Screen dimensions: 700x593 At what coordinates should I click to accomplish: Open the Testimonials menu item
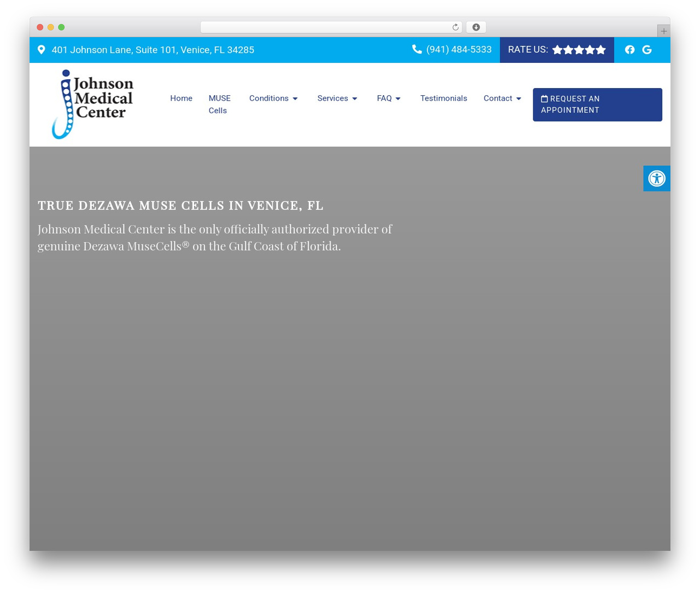pyautogui.click(x=444, y=98)
